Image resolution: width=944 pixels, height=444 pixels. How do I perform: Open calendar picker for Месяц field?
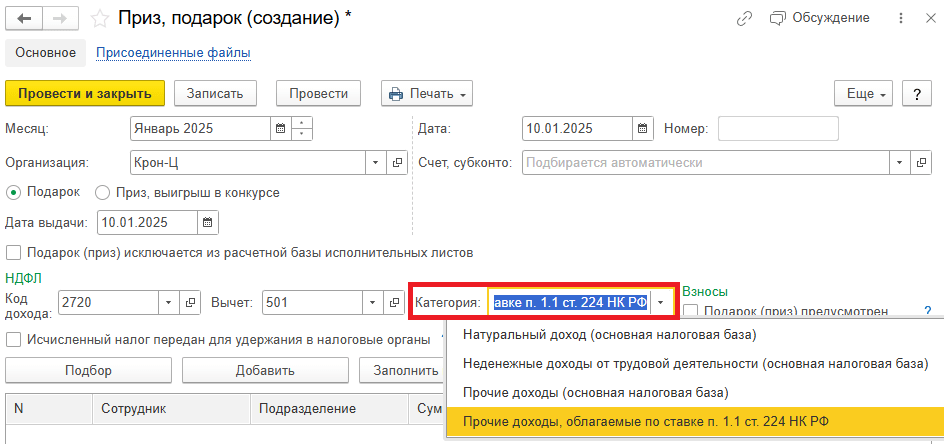[x=280, y=128]
